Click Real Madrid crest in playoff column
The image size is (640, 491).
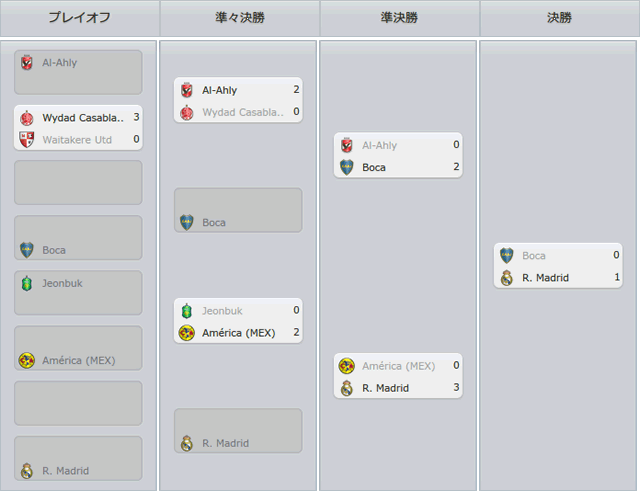click(27, 471)
